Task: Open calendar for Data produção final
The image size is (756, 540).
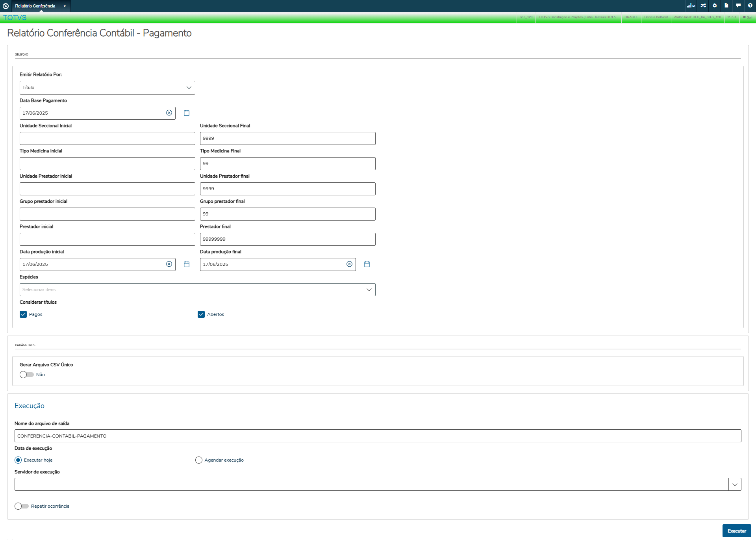Action: pyautogui.click(x=367, y=264)
